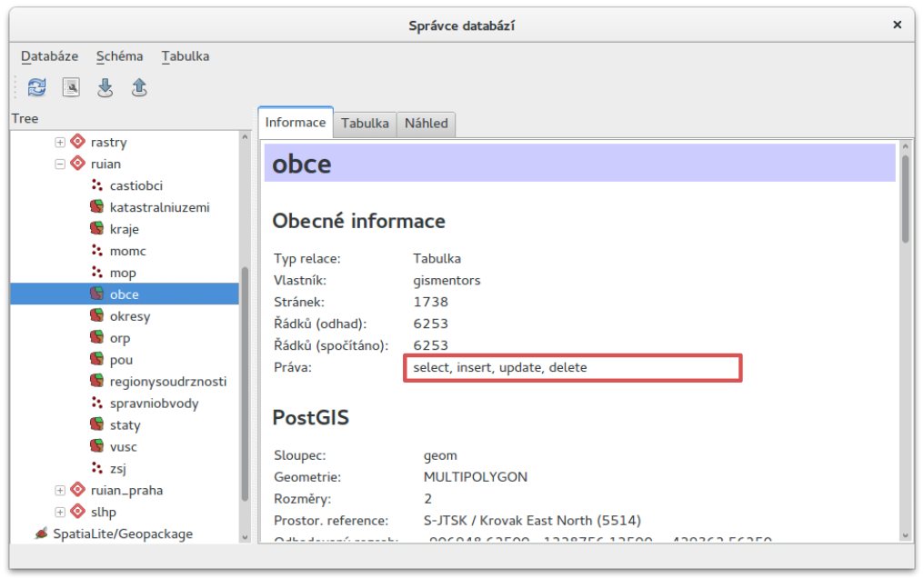The height and width of the screenshot is (578, 924).
Task: Expand the rastry schema node
Action: click(x=59, y=142)
